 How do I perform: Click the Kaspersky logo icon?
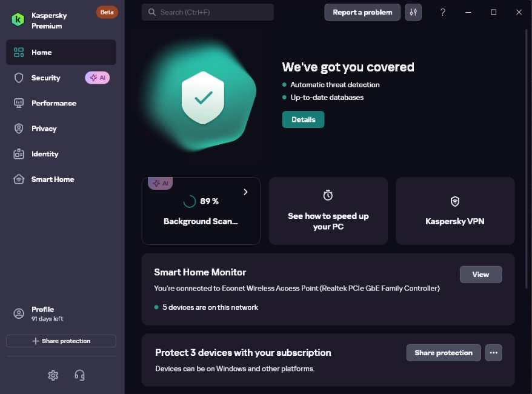coord(18,19)
